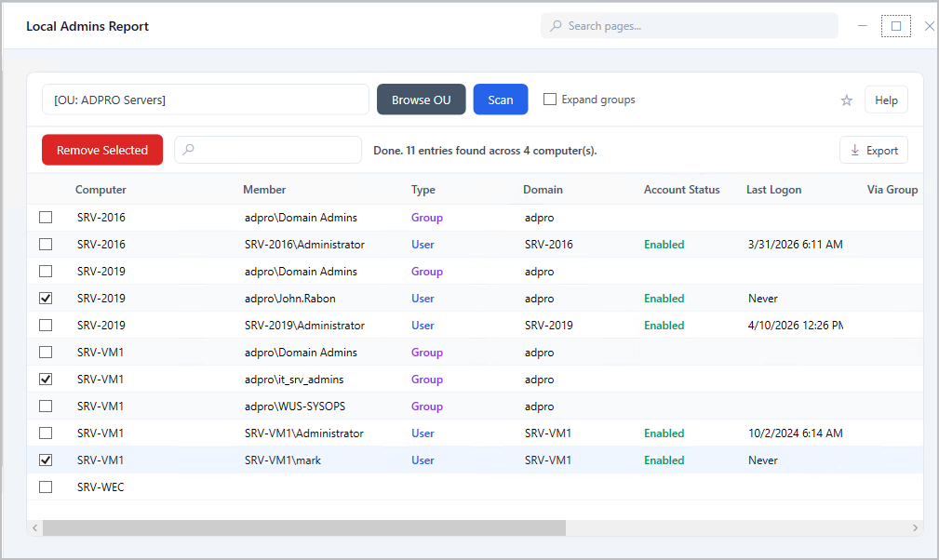Click the adpro\WUS-SYSOPS member cell
The height and width of the screenshot is (560, 939).
point(295,407)
